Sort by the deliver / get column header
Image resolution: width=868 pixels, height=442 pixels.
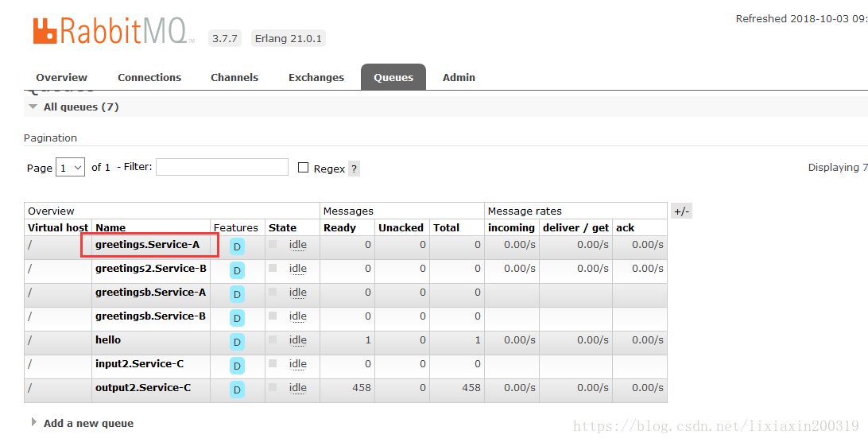coord(575,227)
